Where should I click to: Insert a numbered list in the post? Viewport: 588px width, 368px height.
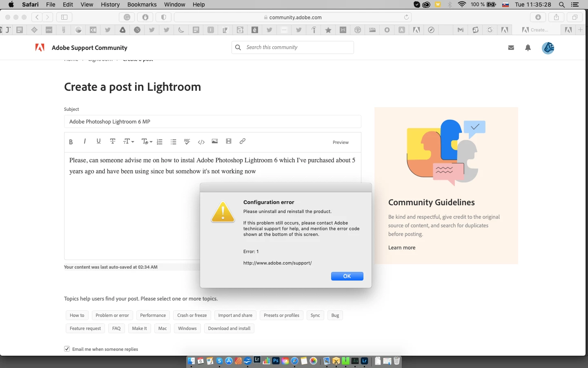click(x=160, y=142)
